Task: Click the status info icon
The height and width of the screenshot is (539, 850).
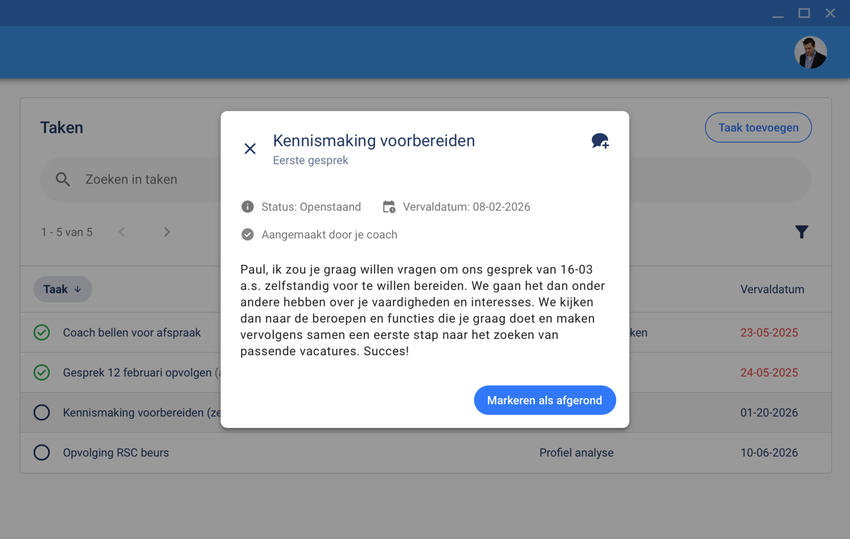Action: click(247, 207)
